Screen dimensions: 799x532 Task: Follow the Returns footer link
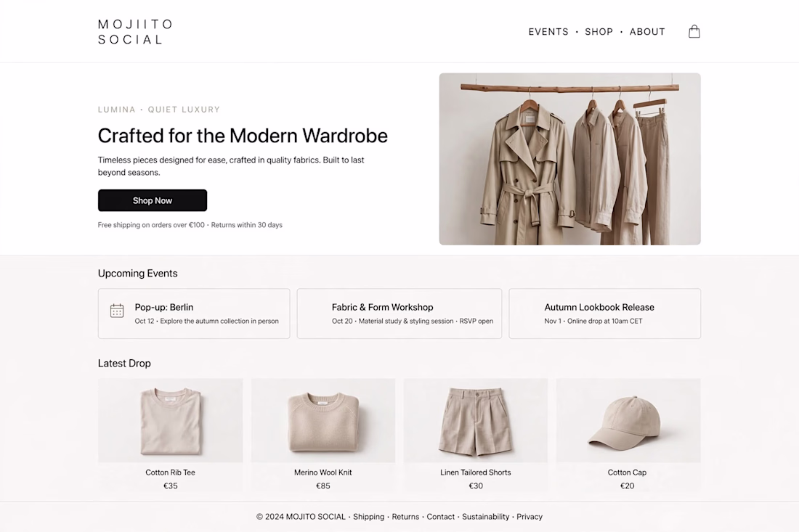(x=405, y=517)
